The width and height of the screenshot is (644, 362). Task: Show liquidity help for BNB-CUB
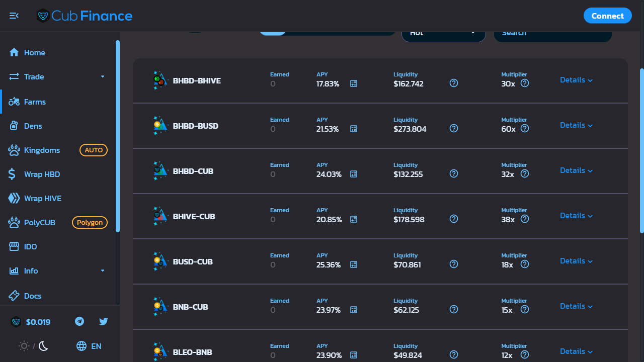pyautogui.click(x=454, y=309)
